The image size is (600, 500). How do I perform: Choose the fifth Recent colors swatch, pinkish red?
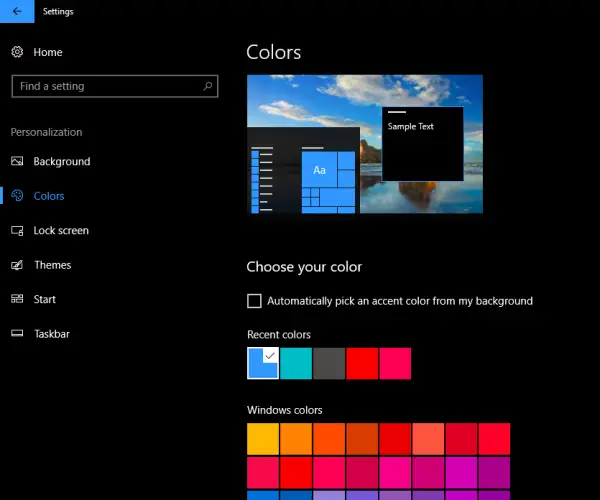[395, 363]
